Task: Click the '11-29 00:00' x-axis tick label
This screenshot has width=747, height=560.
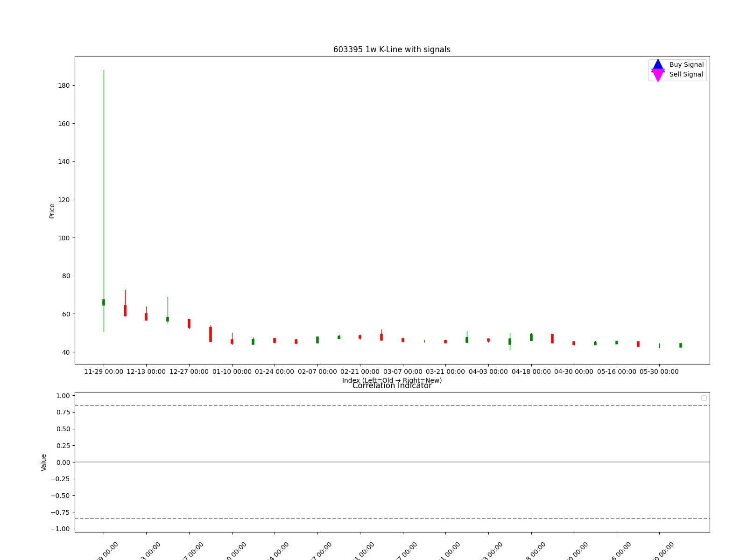Action: point(104,371)
